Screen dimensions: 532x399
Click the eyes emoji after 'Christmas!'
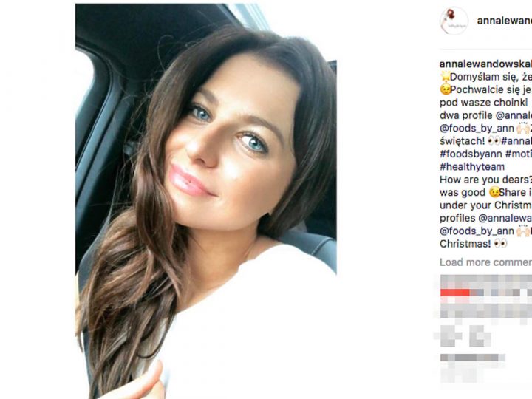point(500,244)
